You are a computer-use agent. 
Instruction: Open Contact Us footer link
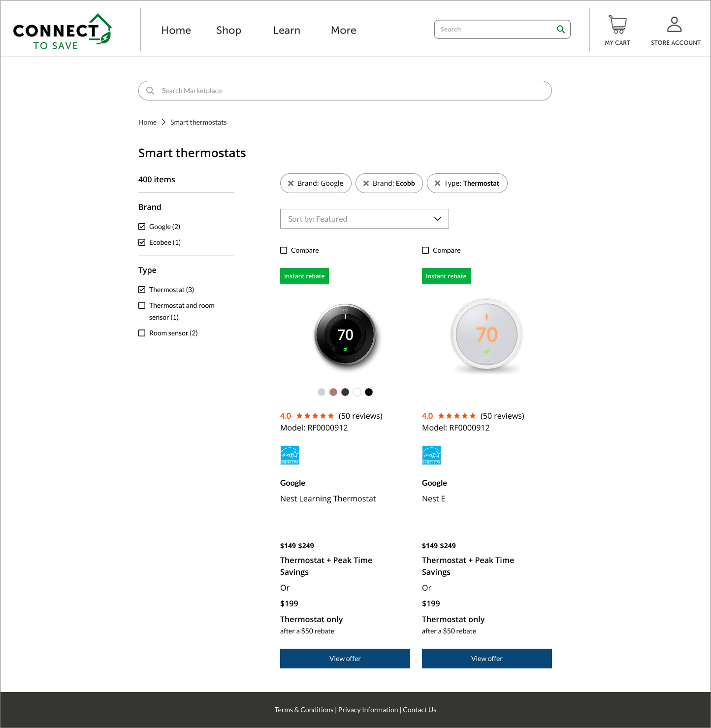tap(420, 710)
